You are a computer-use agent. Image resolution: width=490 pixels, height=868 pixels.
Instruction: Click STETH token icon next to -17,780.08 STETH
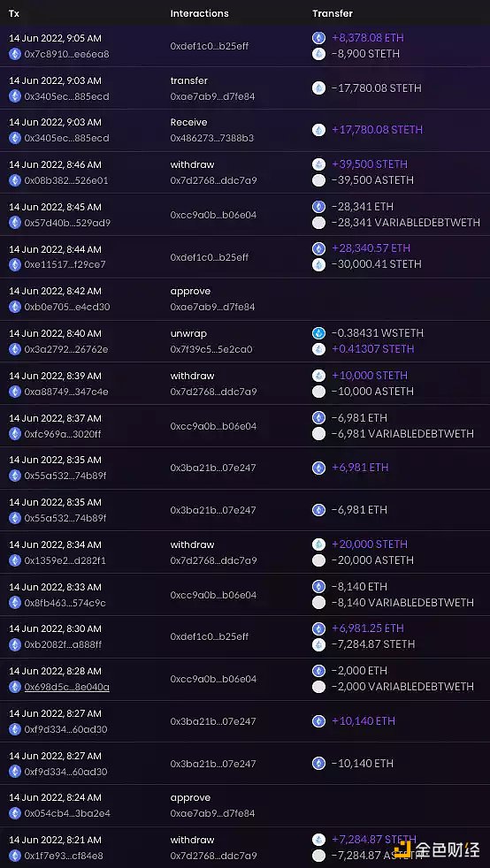(x=318, y=88)
